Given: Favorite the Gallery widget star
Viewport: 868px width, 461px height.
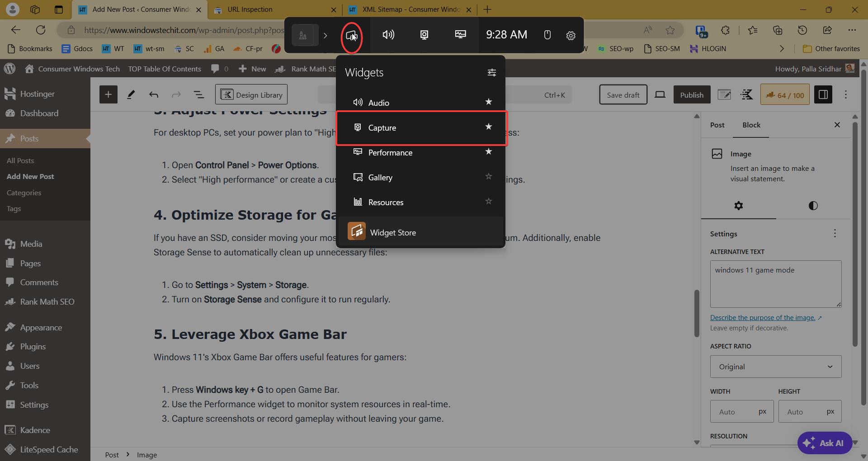Looking at the screenshot, I should tap(488, 177).
